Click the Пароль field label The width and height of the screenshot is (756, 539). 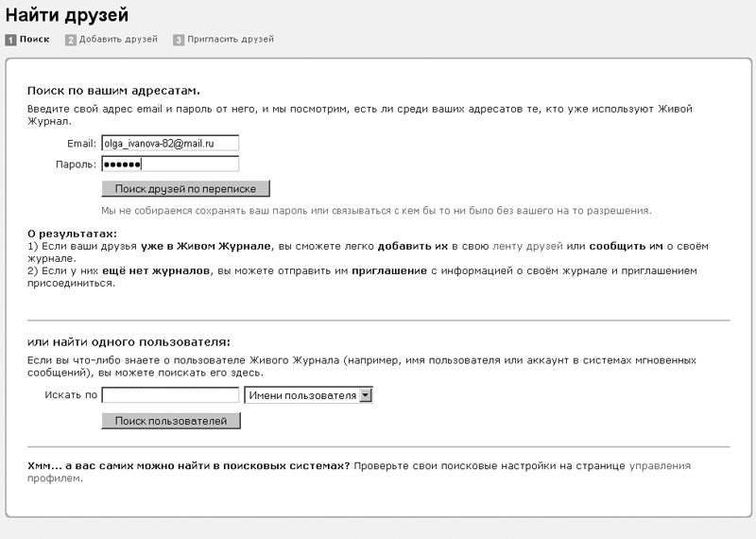[77, 164]
